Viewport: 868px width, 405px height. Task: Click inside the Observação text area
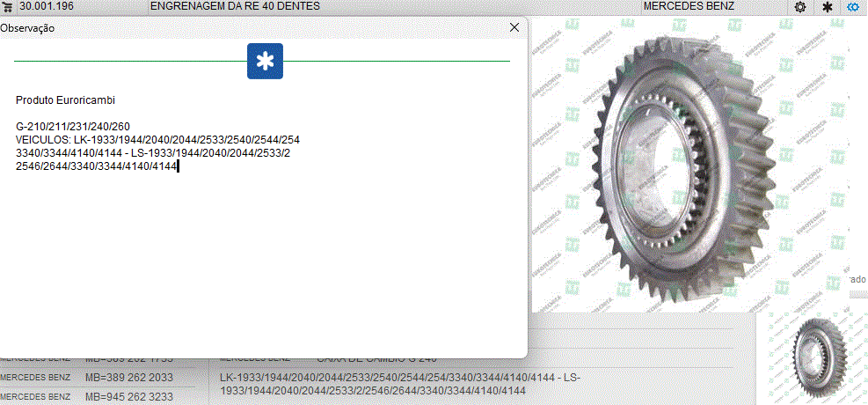264,255
